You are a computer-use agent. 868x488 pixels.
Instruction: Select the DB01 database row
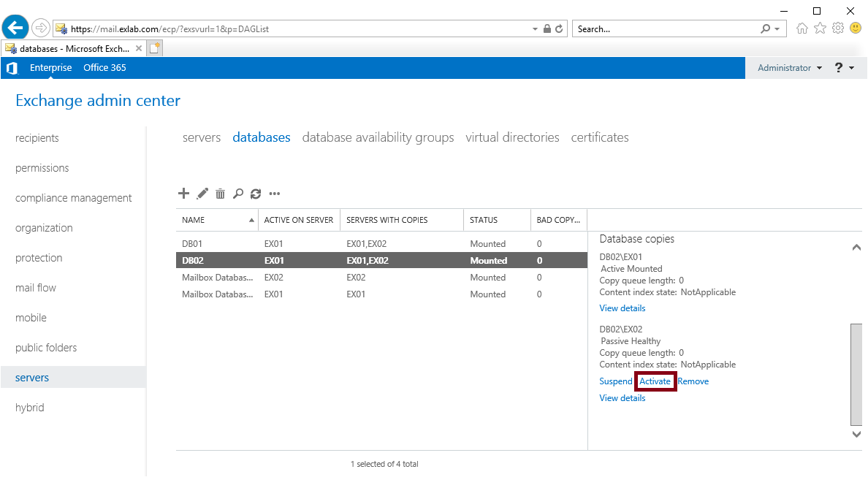pos(381,243)
